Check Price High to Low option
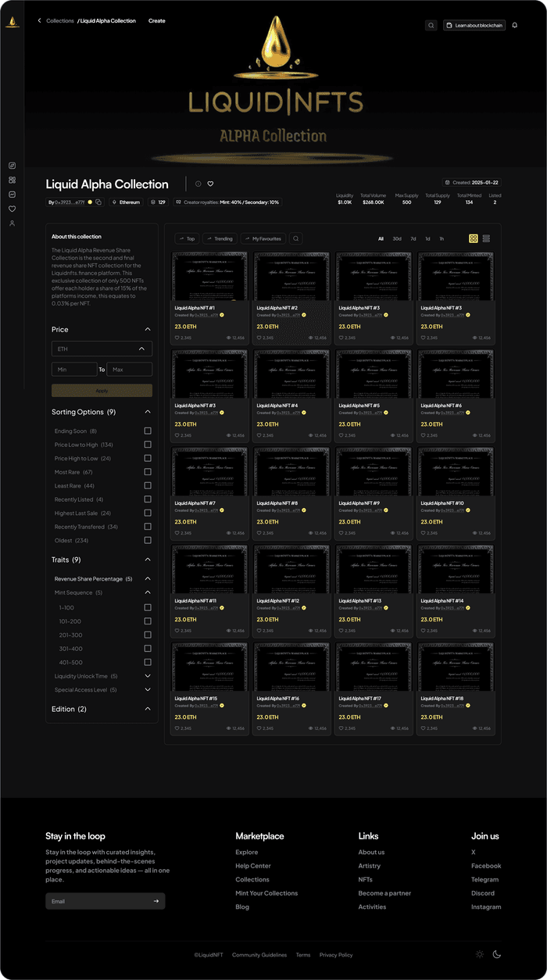The width and height of the screenshot is (547, 980). [148, 459]
